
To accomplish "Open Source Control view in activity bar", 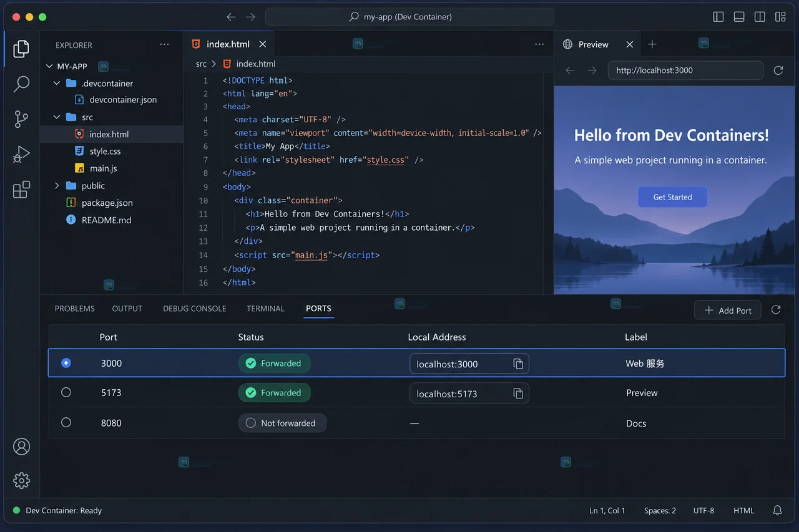I will [x=21, y=118].
